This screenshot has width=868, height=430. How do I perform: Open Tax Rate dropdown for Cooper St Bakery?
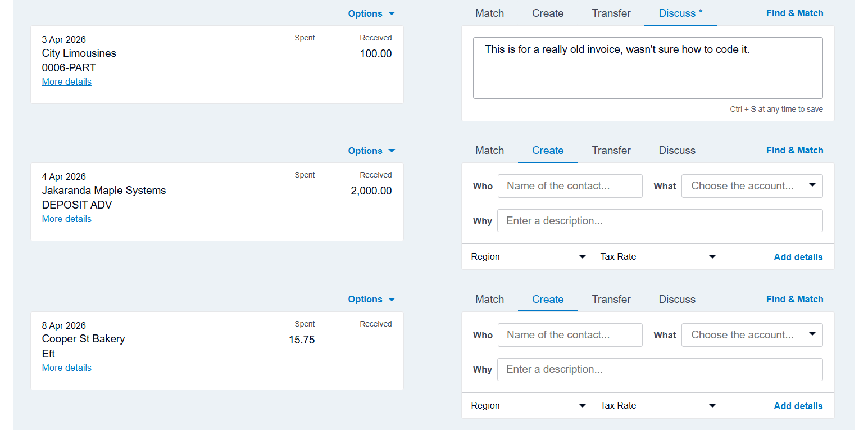coord(658,406)
